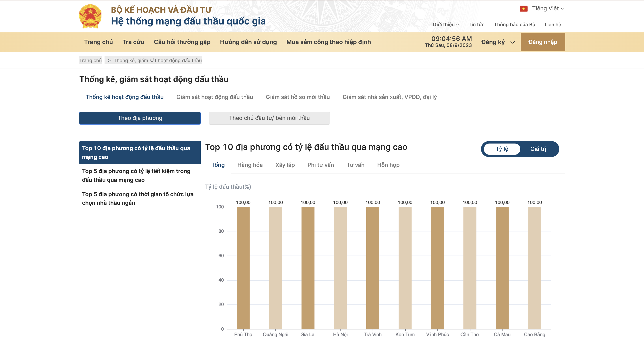Expand the Giới thiệu menu
644x362 pixels.
click(x=446, y=24)
